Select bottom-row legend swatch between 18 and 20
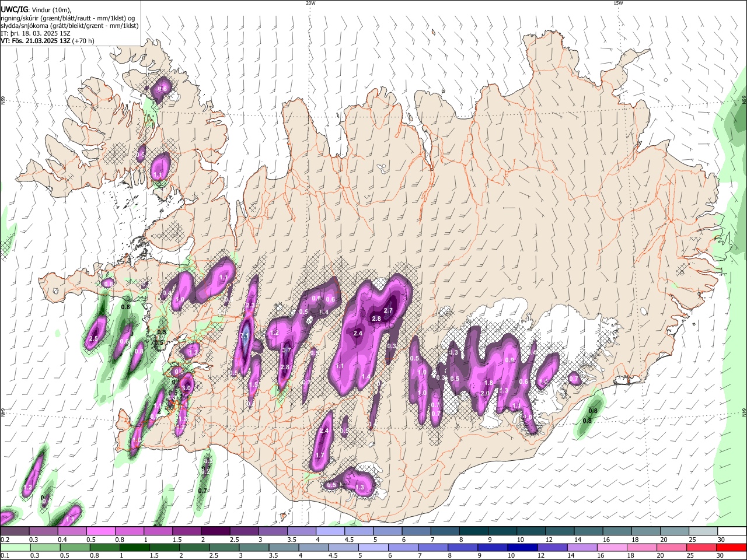 pyautogui.click(x=644, y=548)
